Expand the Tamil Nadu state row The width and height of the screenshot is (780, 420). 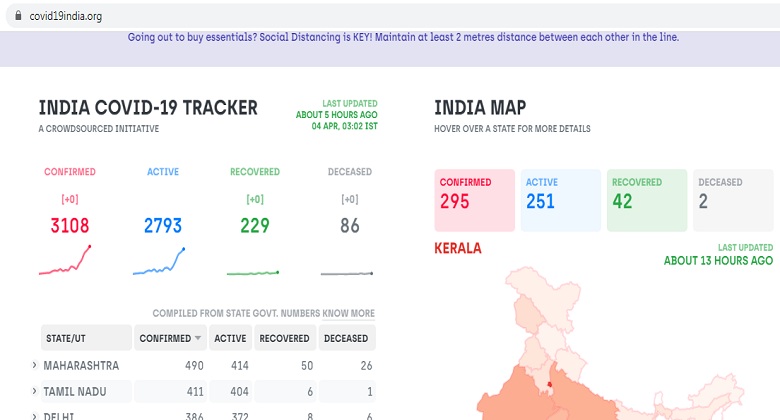[35, 392]
